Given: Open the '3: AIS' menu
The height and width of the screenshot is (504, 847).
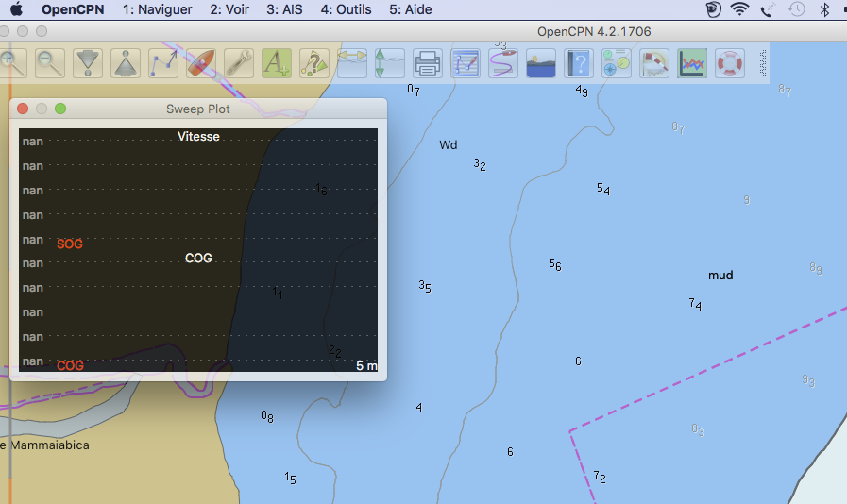Looking at the screenshot, I should pyautogui.click(x=286, y=9).
